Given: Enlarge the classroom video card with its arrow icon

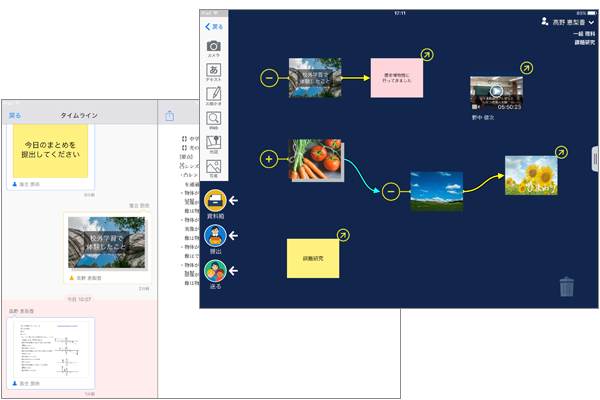Looking at the screenshot, I should (x=527, y=68).
